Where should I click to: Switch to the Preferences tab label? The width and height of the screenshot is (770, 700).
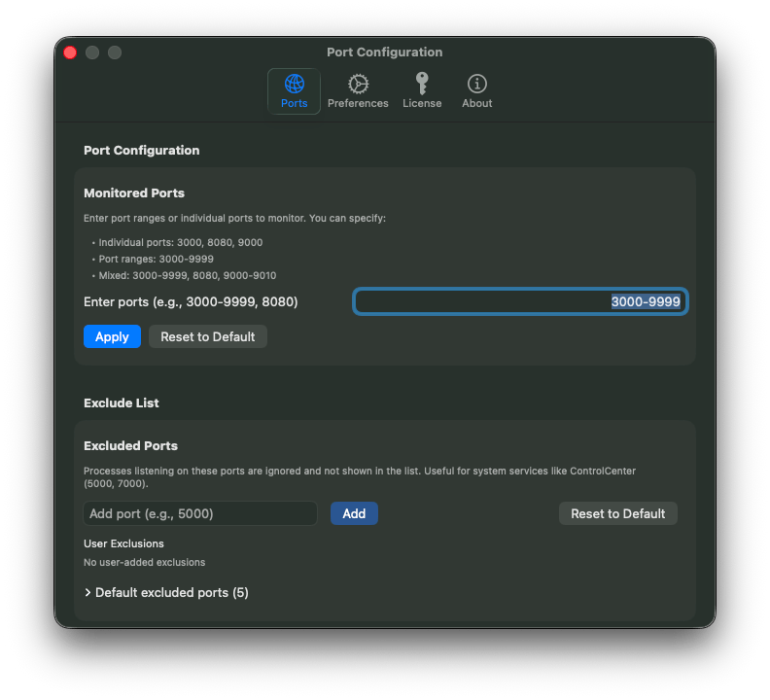(358, 103)
